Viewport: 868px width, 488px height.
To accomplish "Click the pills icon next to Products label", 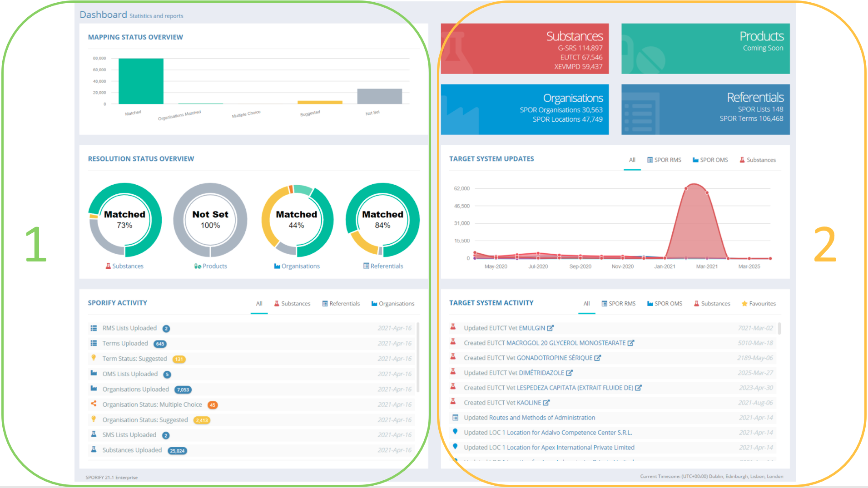I will 198,266.
